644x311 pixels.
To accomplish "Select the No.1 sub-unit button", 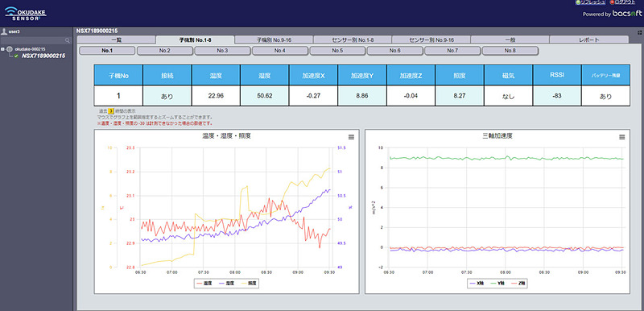I will [x=107, y=51].
